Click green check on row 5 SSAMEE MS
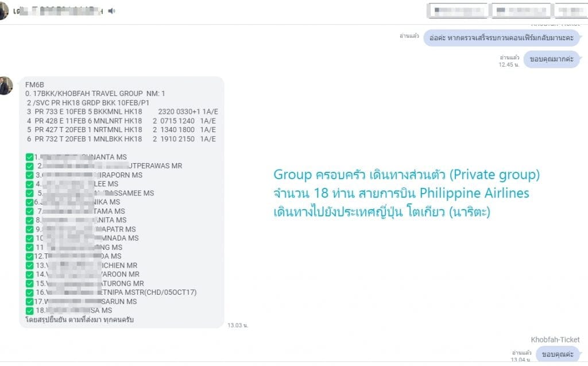The image size is (588, 366). [30, 193]
